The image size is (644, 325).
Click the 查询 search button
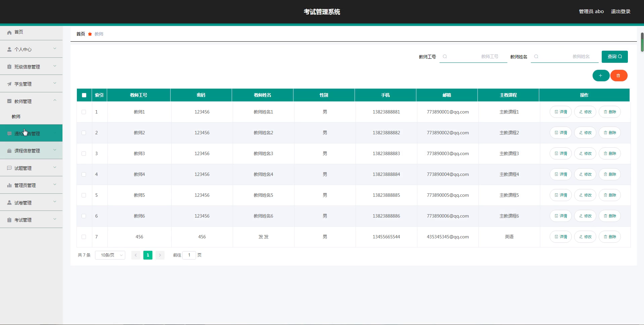click(614, 56)
